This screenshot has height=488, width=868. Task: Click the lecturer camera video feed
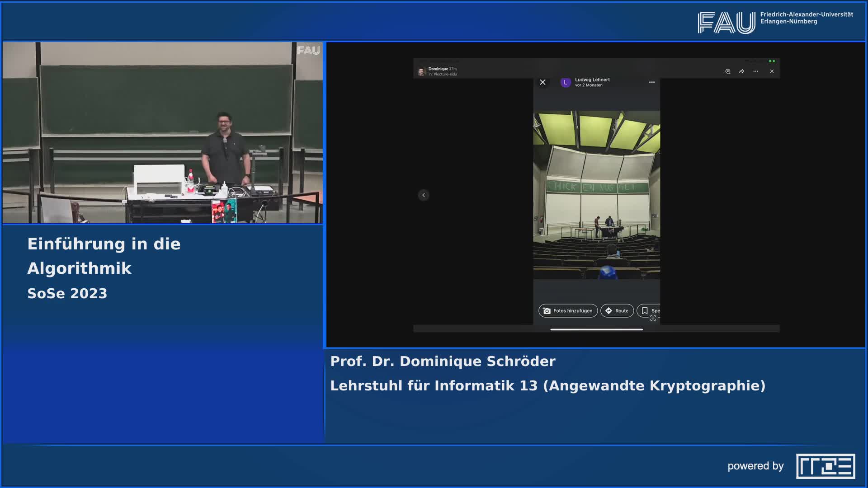(x=163, y=133)
